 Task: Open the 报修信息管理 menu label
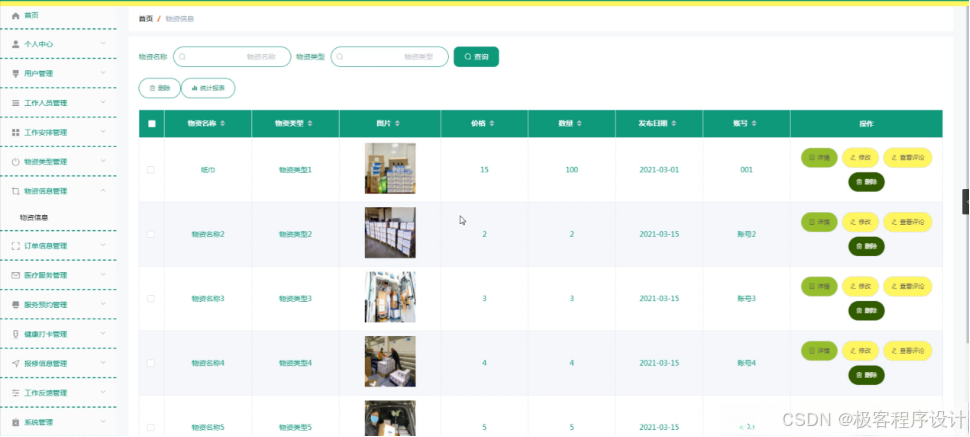point(46,363)
